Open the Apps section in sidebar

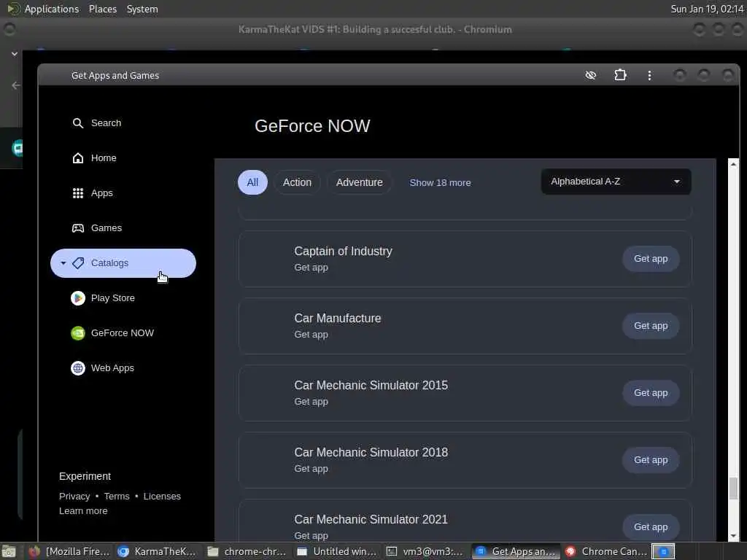pyautogui.click(x=123, y=192)
